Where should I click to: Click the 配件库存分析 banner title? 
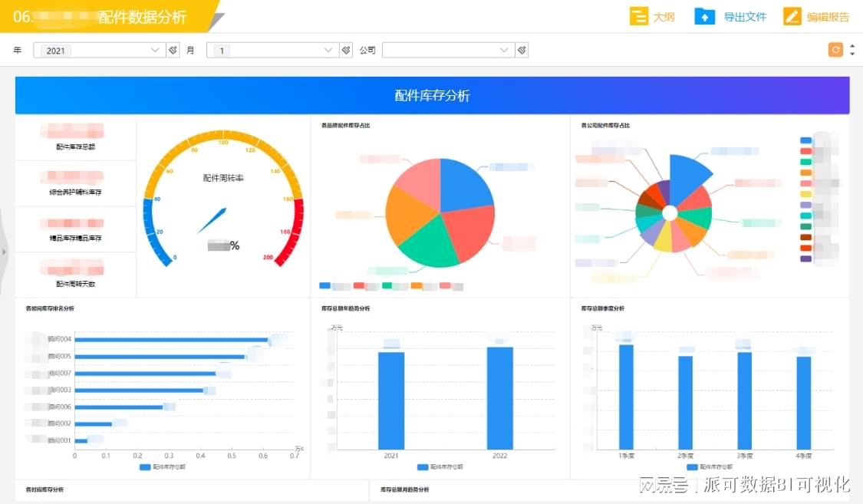tap(431, 94)
